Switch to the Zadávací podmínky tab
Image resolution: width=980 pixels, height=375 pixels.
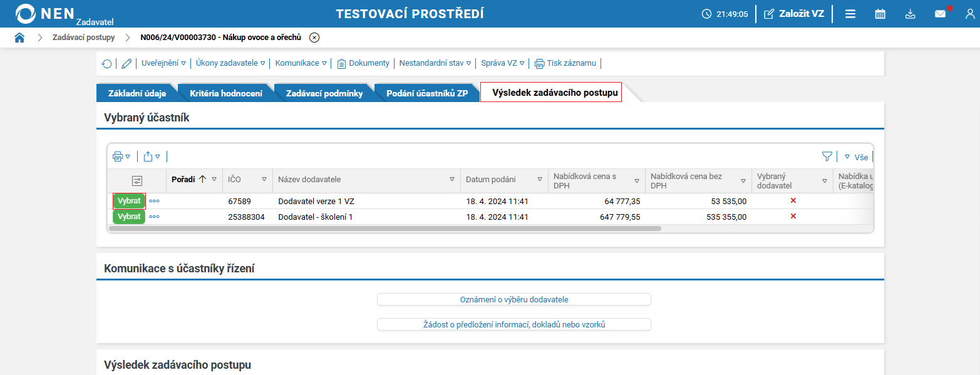(x=324, y=93)
